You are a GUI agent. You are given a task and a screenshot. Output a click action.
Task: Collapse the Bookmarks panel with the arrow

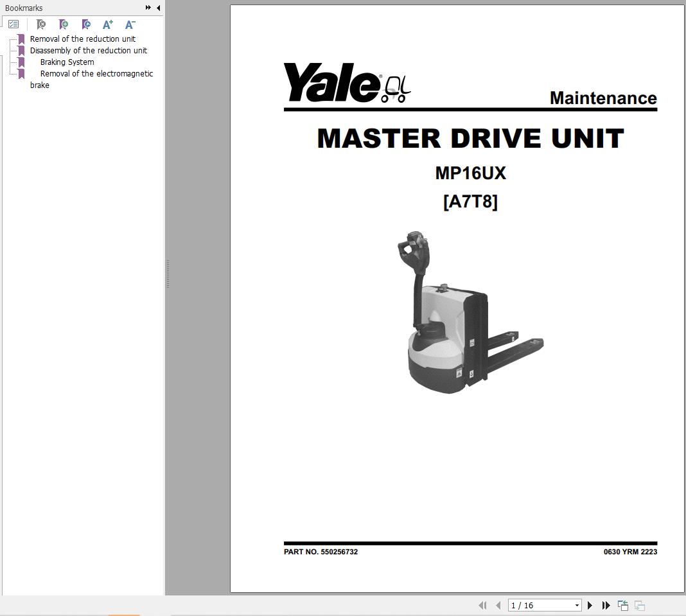[x=158, y=8]
